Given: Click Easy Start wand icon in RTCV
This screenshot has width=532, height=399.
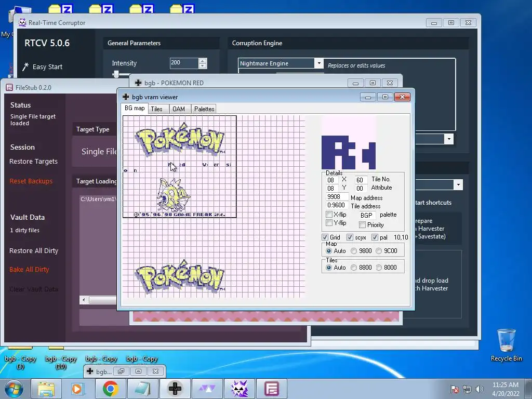Looking at the screenshot, I should click(25, 66).
